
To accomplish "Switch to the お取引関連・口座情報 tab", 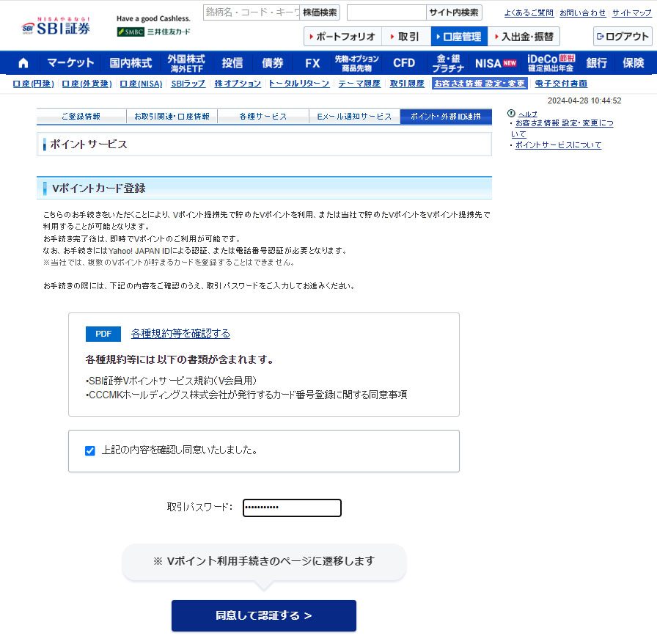I will click(x=172, y=117).
